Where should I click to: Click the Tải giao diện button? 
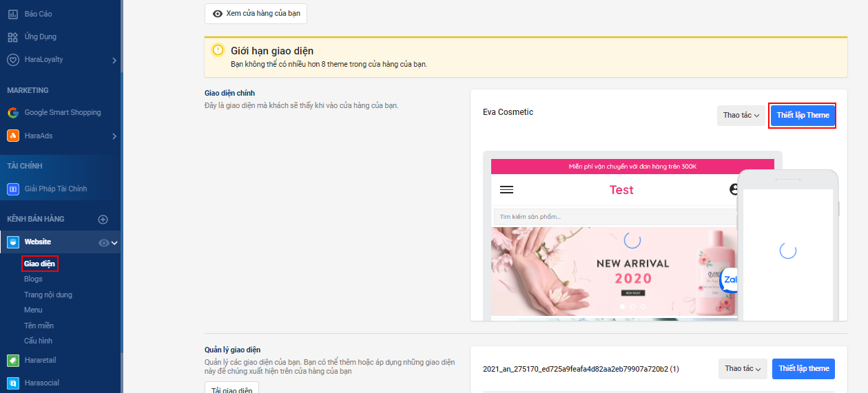pos(231,388)
